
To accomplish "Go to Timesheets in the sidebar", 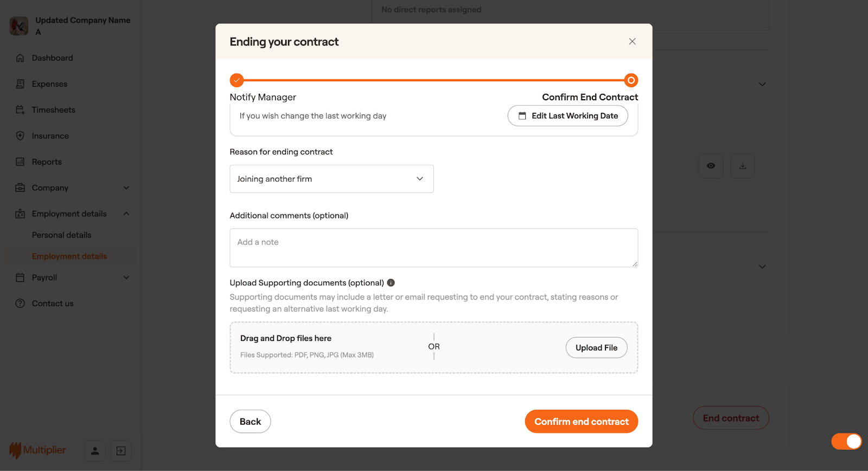I will click(x=53, y=110).
